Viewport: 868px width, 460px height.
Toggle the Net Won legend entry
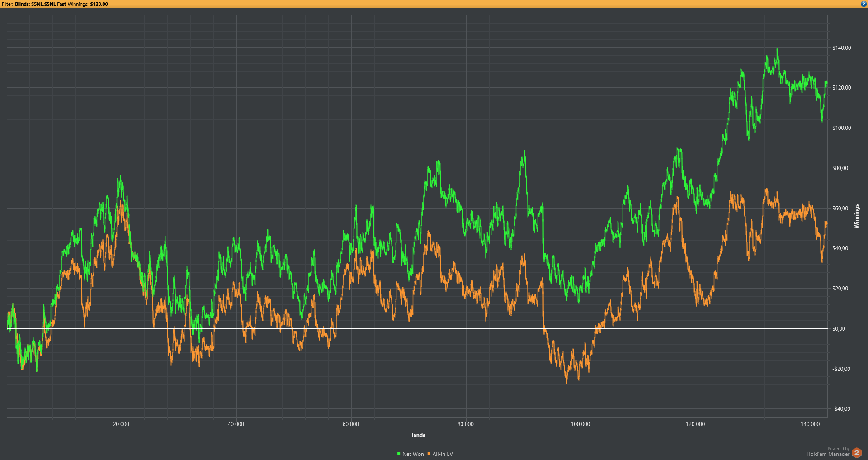click(x=410, y=454)
